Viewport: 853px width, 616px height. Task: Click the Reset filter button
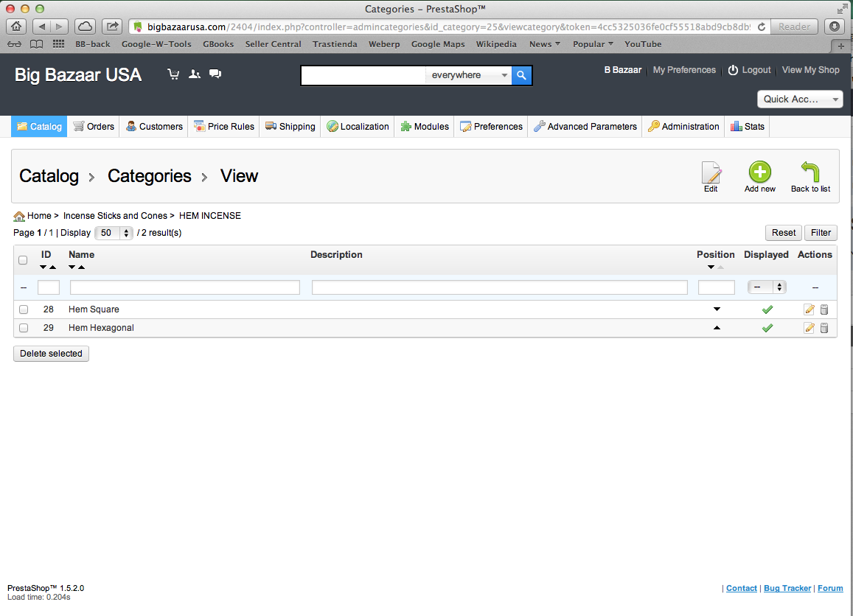pos(784,233)
